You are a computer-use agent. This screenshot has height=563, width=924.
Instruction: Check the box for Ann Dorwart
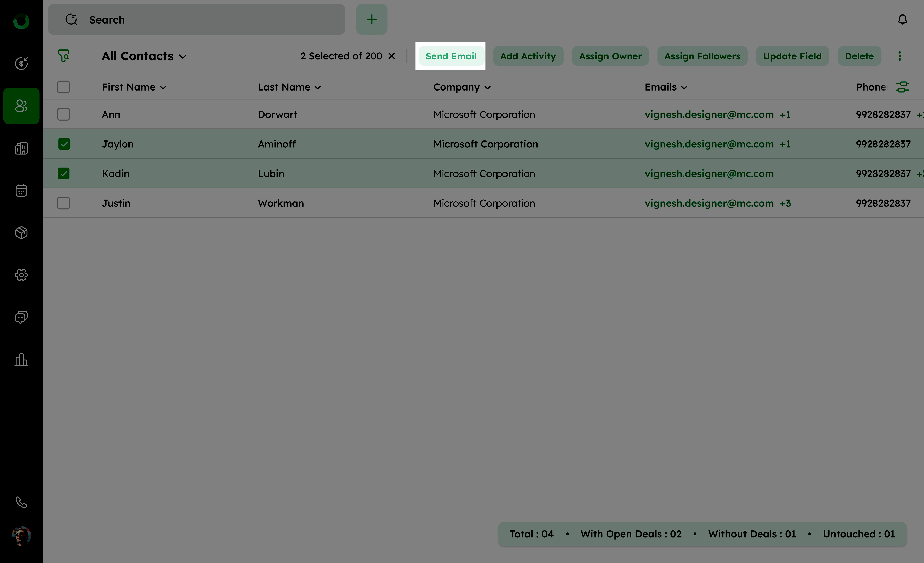click(64, 114)
